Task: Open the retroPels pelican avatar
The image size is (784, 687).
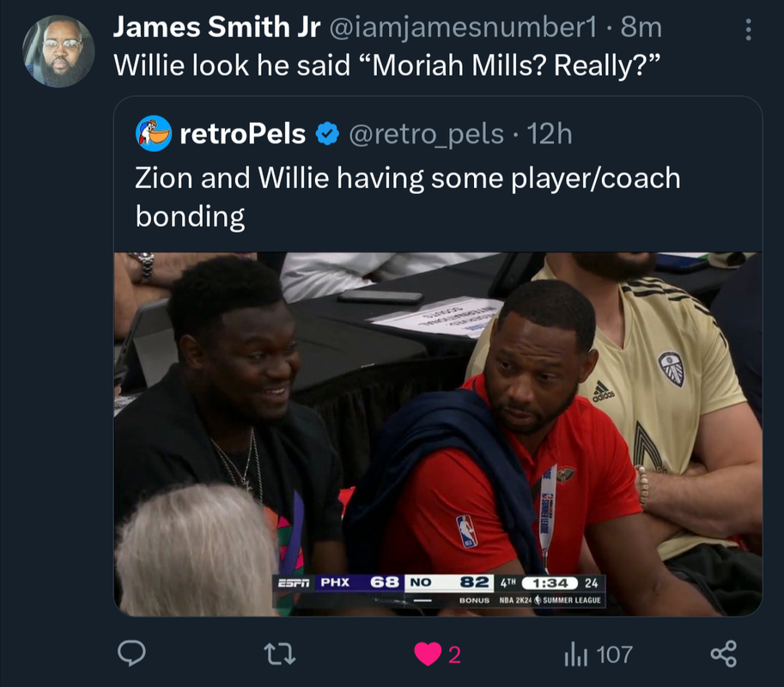Action: point(154,133)
